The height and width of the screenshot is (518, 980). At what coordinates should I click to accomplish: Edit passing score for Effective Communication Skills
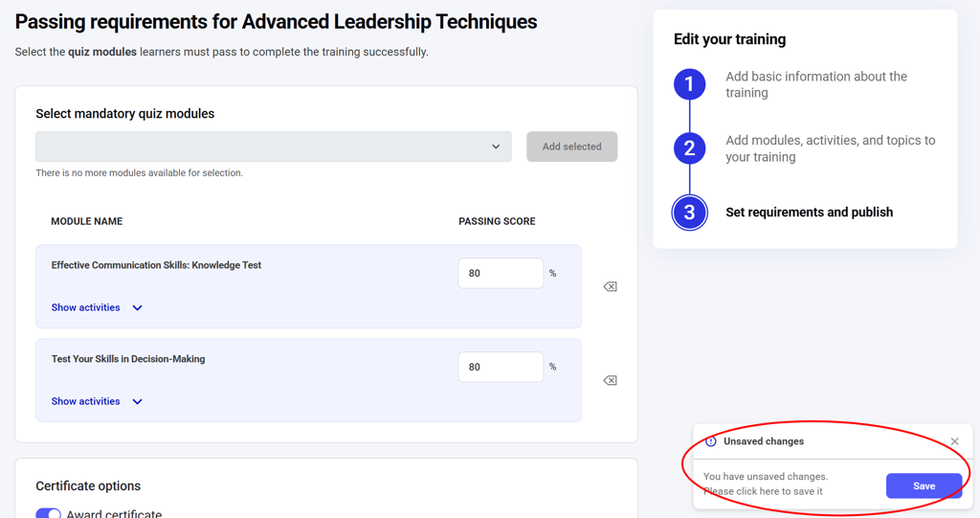(501, 274)
